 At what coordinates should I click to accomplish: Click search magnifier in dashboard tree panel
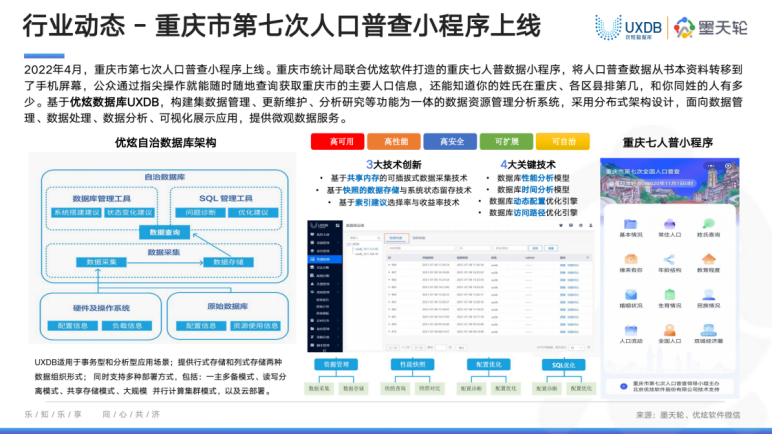click(x=379, y=238)
